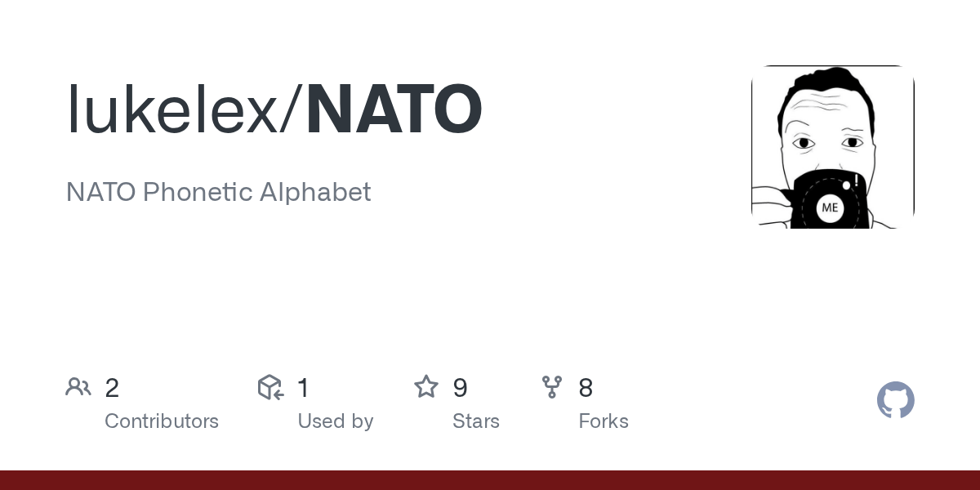
Task: Click the Used by package icon
Action: [270, 387]
